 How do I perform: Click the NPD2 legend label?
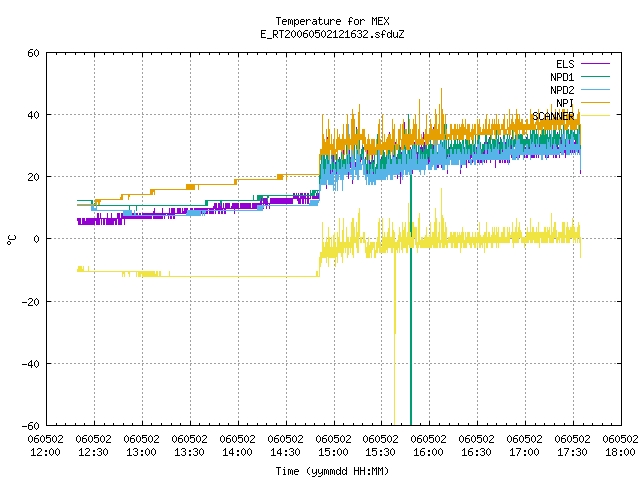pos(562,90)
